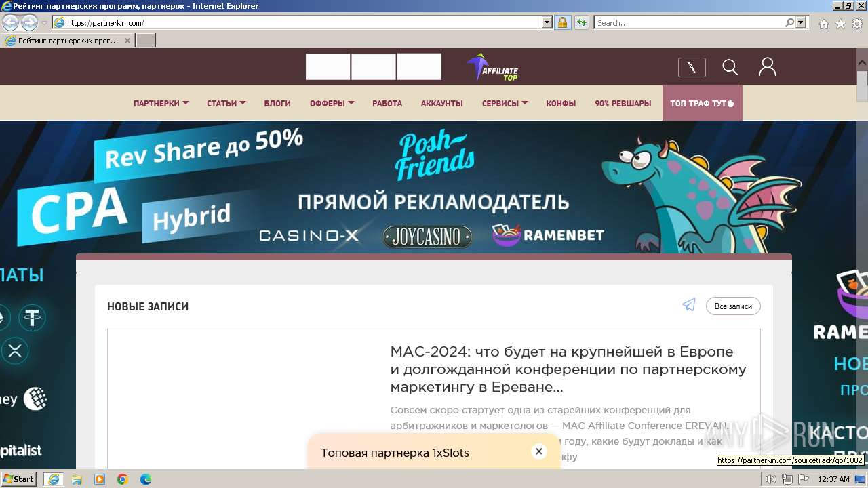This screenshot has height=488, width=868.
Task: Click the refresh page icon
Action: (x=581, y=22)
